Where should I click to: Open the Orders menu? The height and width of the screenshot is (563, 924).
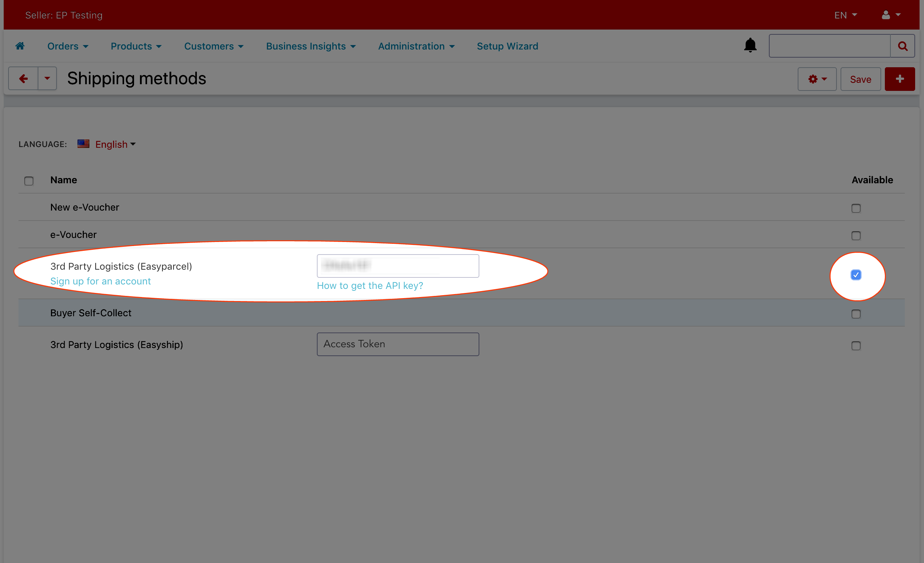click(x=68, y=46)
